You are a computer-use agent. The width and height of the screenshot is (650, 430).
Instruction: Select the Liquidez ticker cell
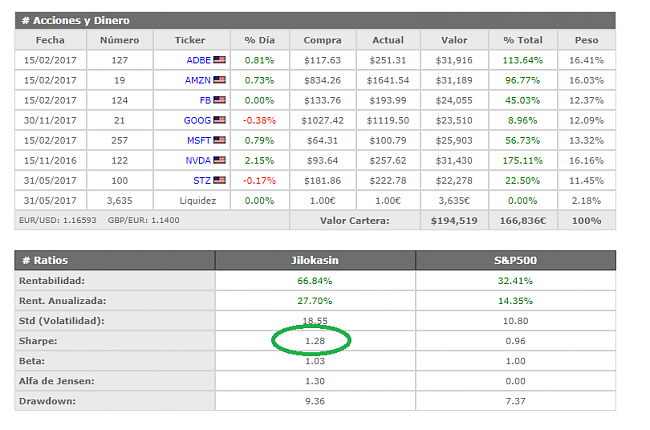point(198,201)
